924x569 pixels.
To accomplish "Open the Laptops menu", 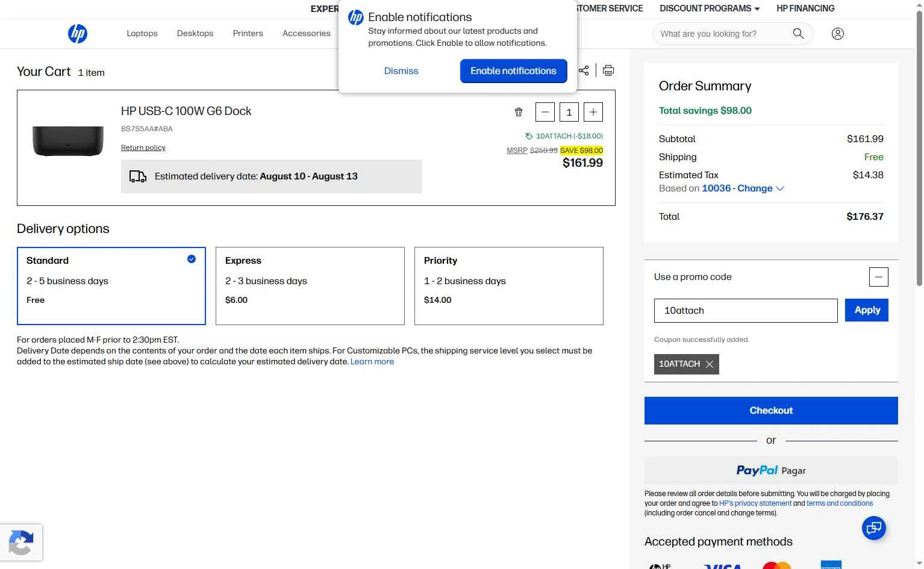I will (142, 34).
